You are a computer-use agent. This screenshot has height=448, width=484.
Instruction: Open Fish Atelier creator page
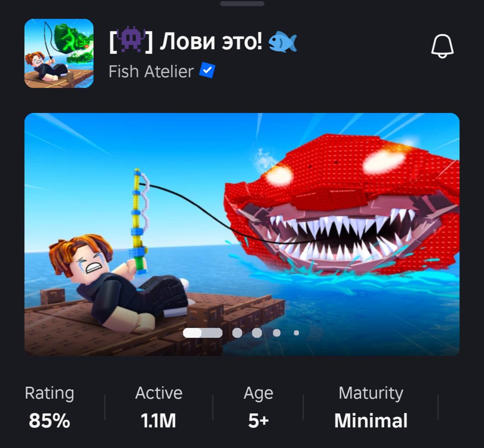[x=151, y=72]
